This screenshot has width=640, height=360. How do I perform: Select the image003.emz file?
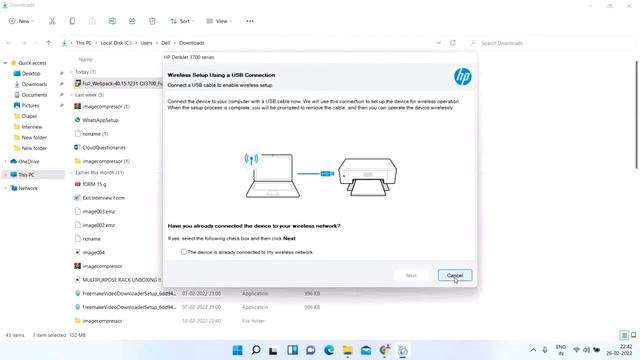click(98, 211)
